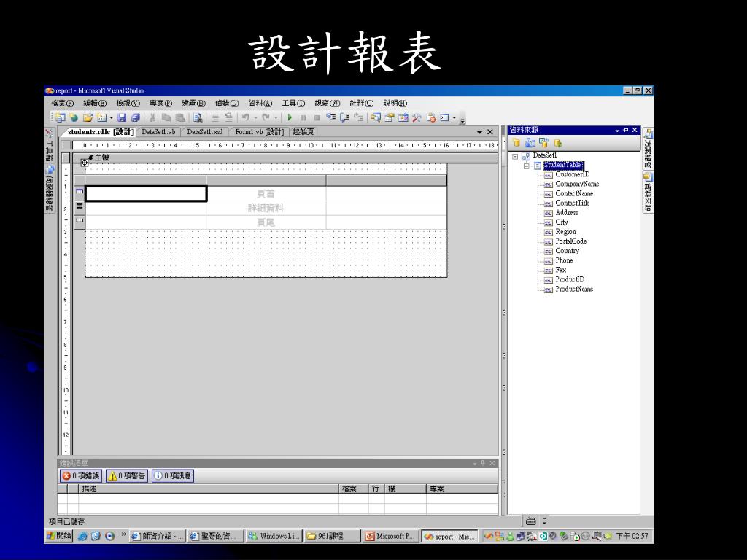Open the 檔案(F) File menu

coord(63,103)
